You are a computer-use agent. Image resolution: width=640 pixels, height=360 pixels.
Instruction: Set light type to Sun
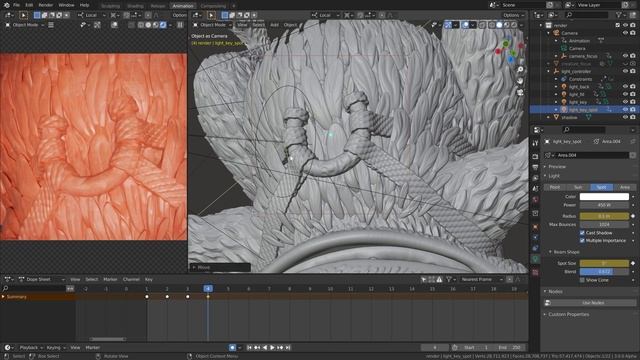click(x=578, y=187)
